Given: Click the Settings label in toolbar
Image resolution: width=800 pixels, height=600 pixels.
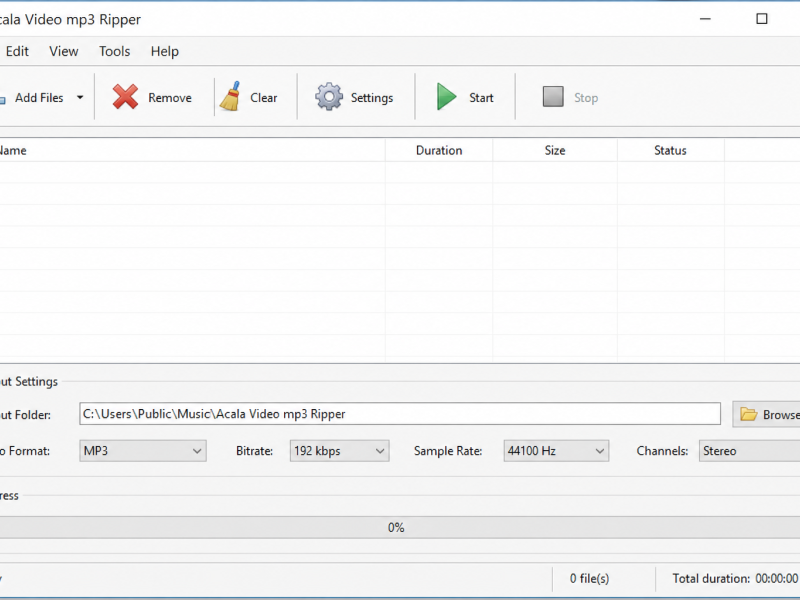Looking at the screenshot, I should pyautogui.click(x=372, y=97).
